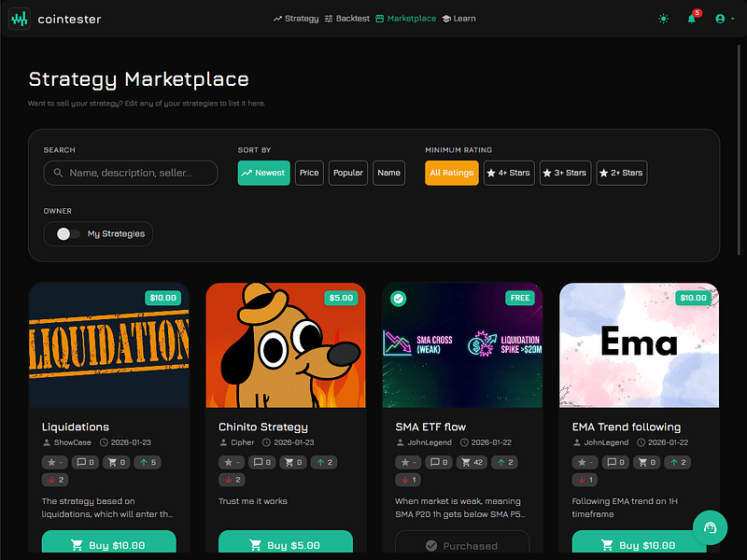The image size is (747, 560).
Task: Filter by 4+ Stars rating
Action: click(x=509, y=173)
